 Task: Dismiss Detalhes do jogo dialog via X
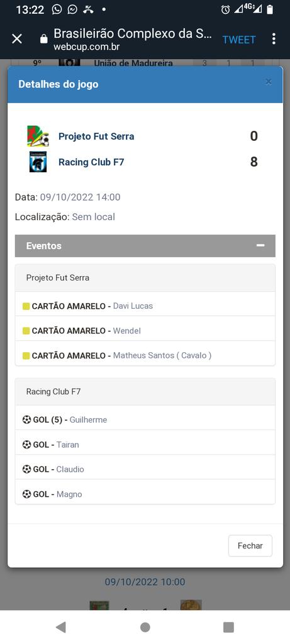point(268,82)
